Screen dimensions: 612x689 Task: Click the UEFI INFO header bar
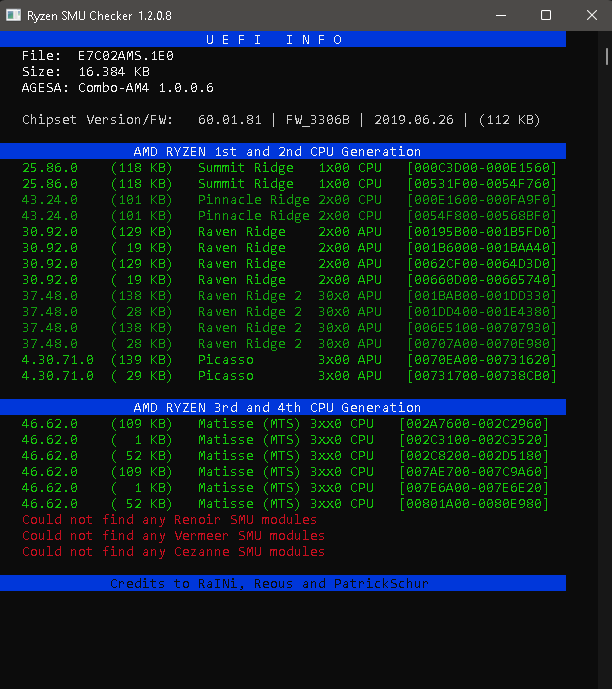(x=283, y=40)
